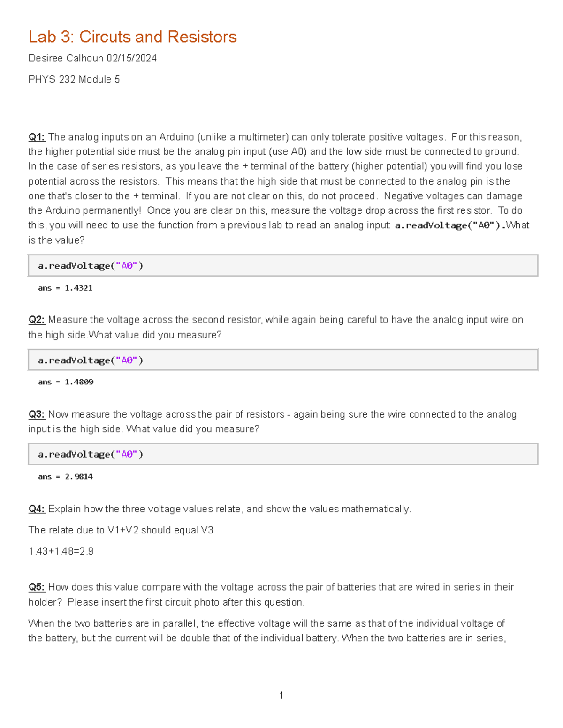Click page number 1 at the bottom
This screenshot has height=728, width=563.
tap(281, 695)
